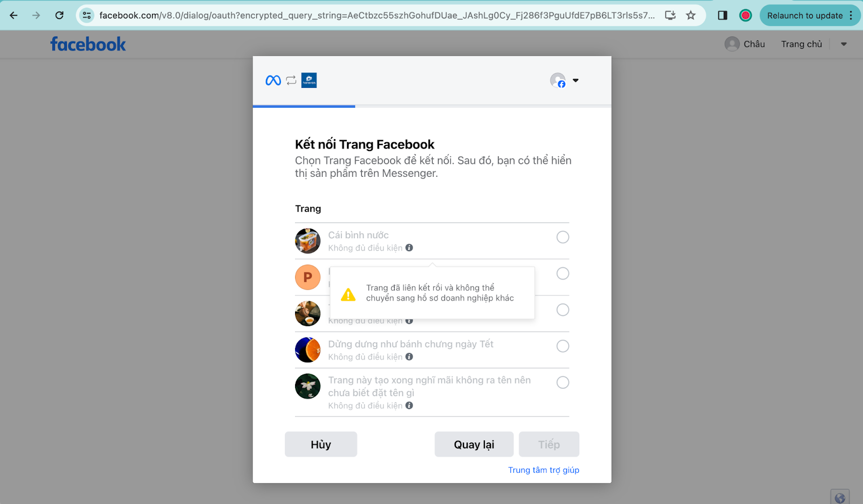This screenshot has height=504, width=863.
Task: Click the install app icon in address bar
Action: tap(670, 15)
